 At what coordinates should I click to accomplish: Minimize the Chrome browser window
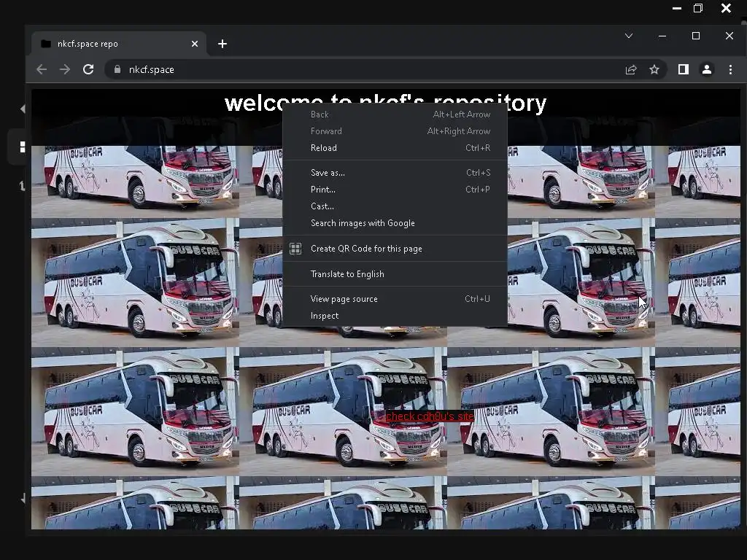click(x=662, y=36)
